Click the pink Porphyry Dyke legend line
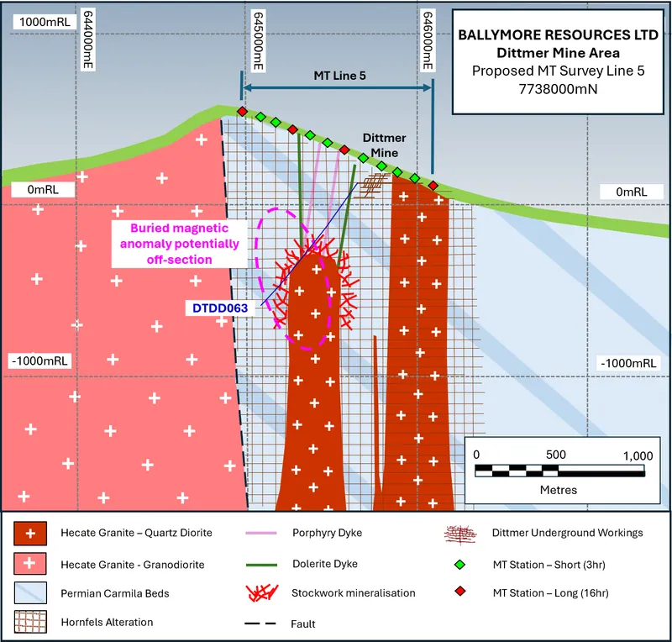 point(261,533)
